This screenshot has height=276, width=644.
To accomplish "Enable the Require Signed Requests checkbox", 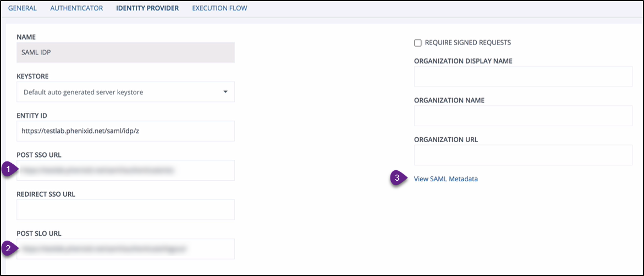I will pyautogui.click(x=418, y=42).
